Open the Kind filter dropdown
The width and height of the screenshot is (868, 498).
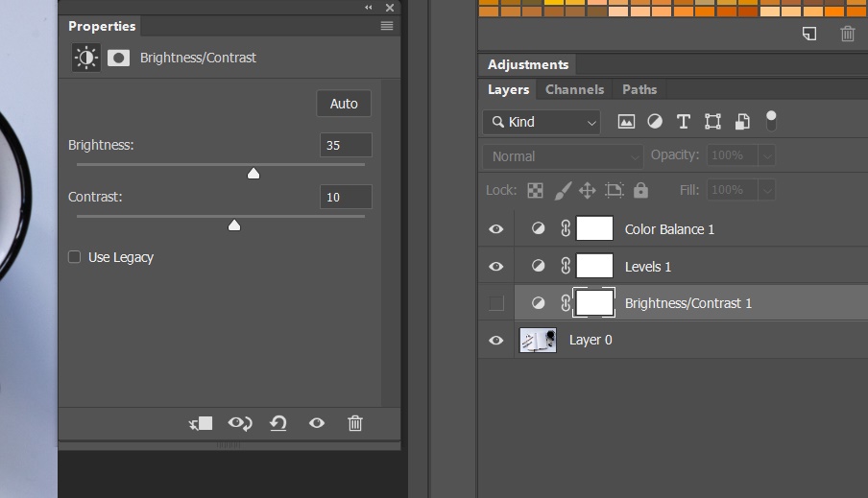[542, 122]
